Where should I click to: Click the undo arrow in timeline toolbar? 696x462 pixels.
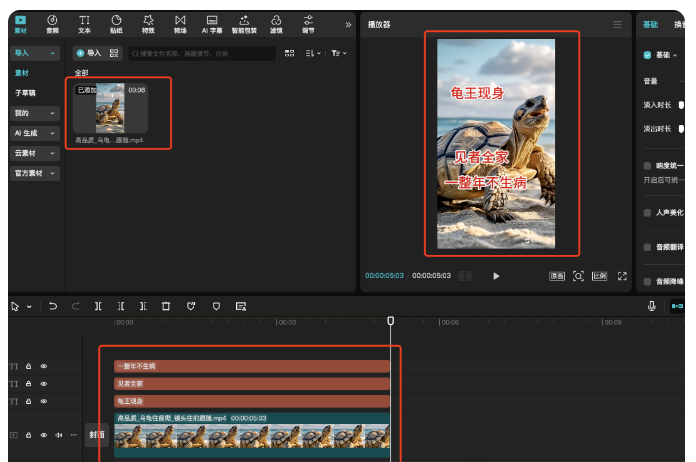pyautogui.click(x=53, y=306)
